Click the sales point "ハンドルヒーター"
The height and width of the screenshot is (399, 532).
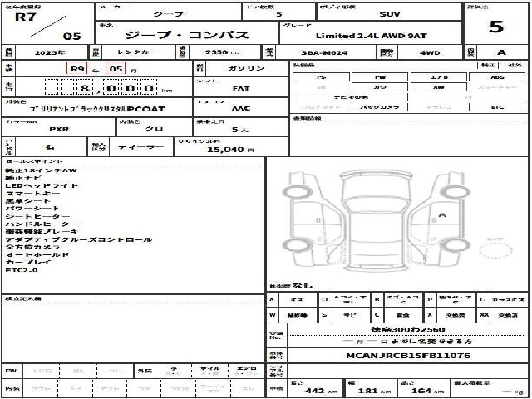point(42,224)
